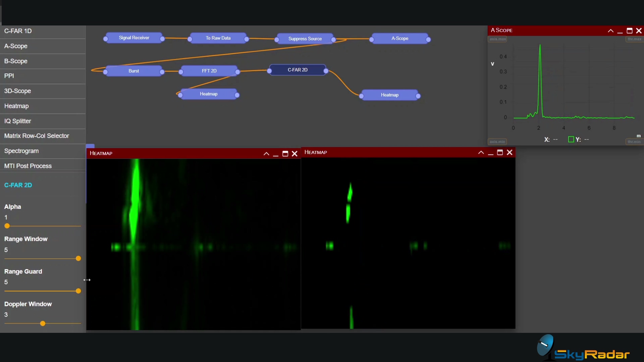This screenshot has height=362, width=644.
Task: Select the FFT 2D node
Action: pyautogui.click(x=209, y=71)
